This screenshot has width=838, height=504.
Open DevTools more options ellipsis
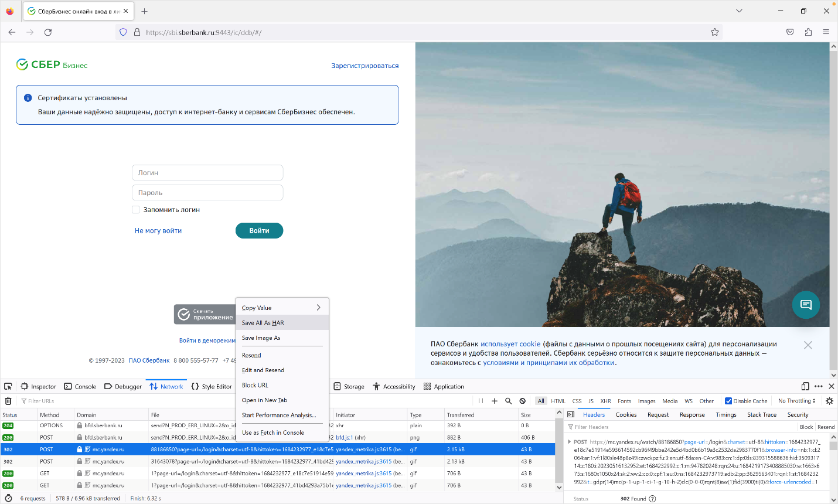[x=819, y=386]
